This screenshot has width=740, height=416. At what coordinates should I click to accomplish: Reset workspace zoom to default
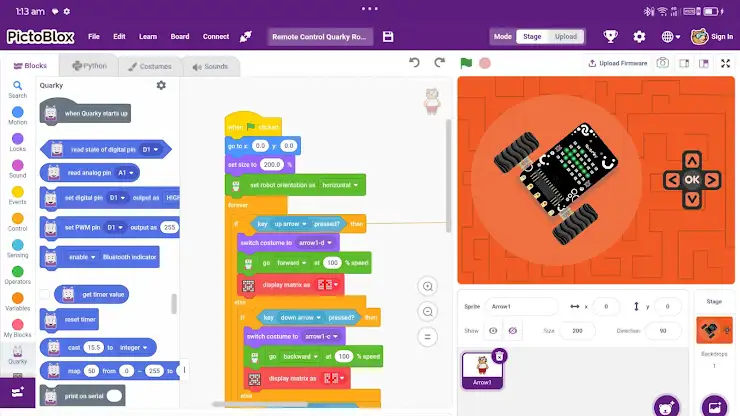tap(428, 337)
